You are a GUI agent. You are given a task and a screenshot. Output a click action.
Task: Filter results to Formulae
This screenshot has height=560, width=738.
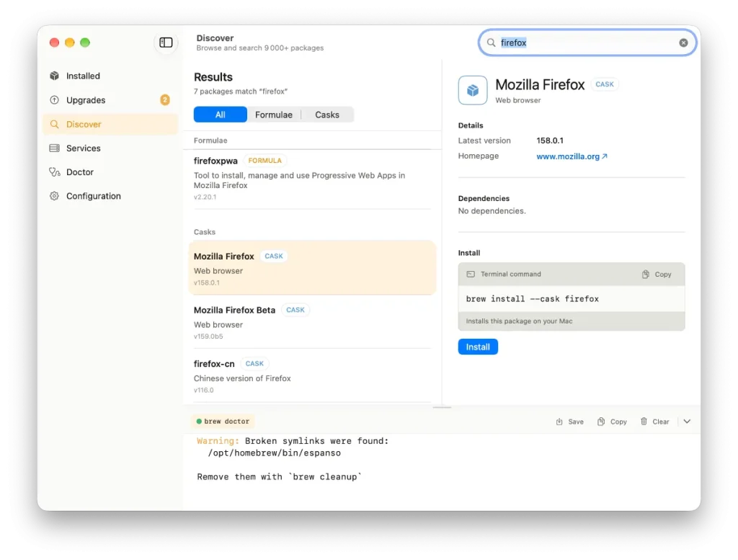click(273, 115)
